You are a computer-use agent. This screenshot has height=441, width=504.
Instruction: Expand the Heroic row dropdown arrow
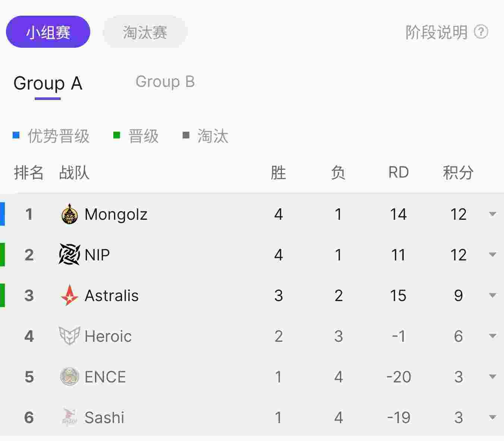coord(492,336)
